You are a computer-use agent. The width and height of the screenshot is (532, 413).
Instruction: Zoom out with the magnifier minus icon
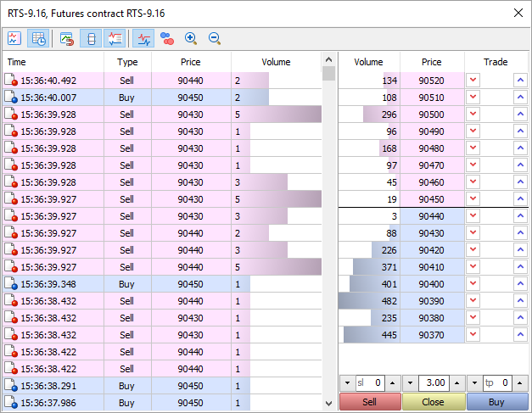215,38
